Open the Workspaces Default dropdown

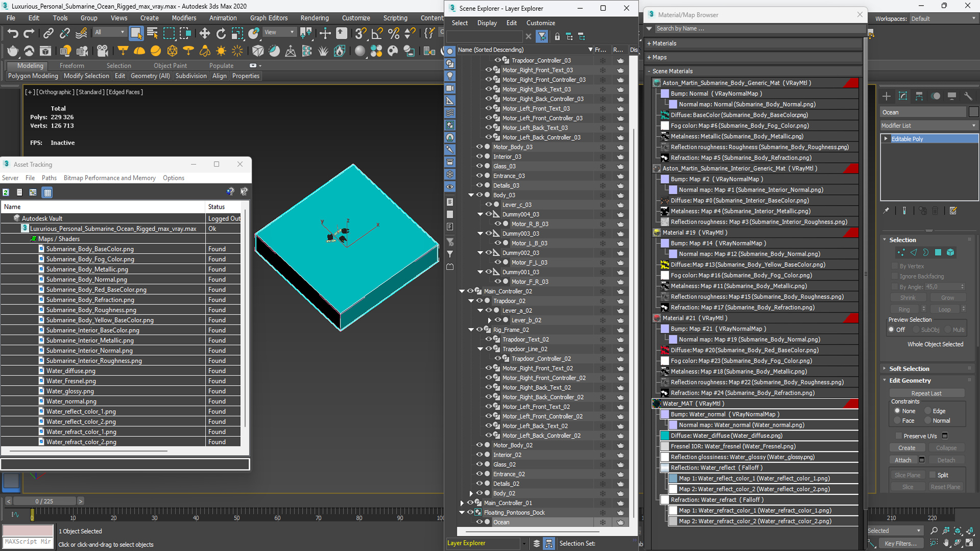(x=943, y=18)
